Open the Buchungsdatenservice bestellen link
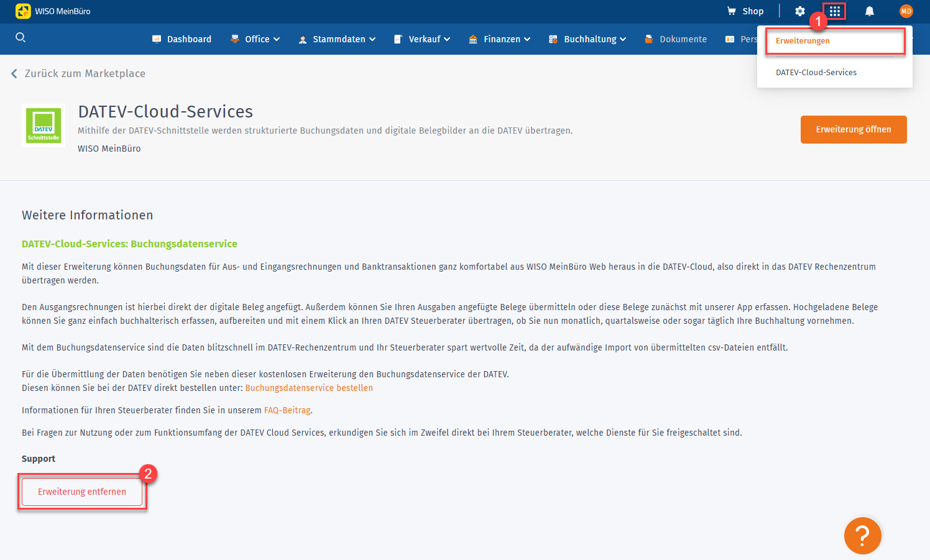 click(x=309, y=388)
